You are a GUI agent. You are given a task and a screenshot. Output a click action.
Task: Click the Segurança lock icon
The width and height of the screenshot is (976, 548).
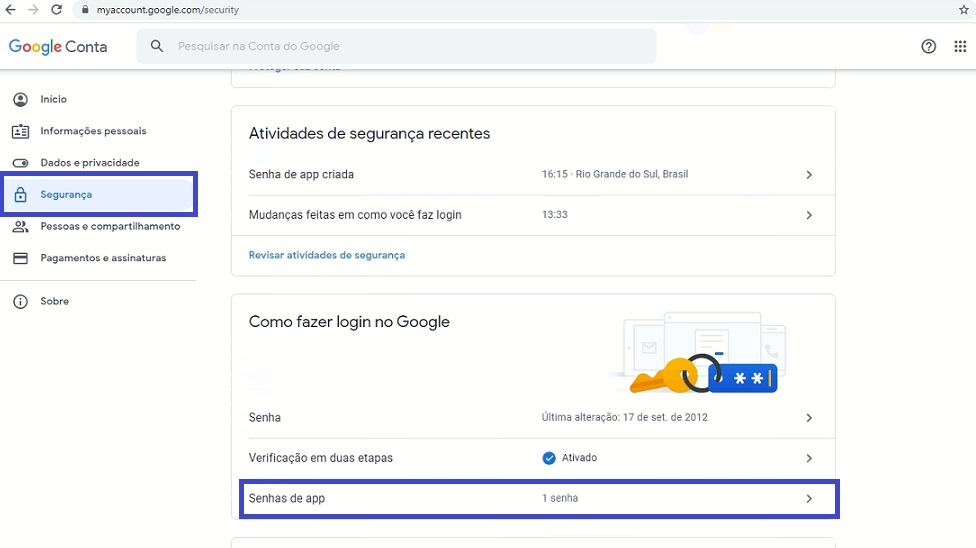(21, 194)
